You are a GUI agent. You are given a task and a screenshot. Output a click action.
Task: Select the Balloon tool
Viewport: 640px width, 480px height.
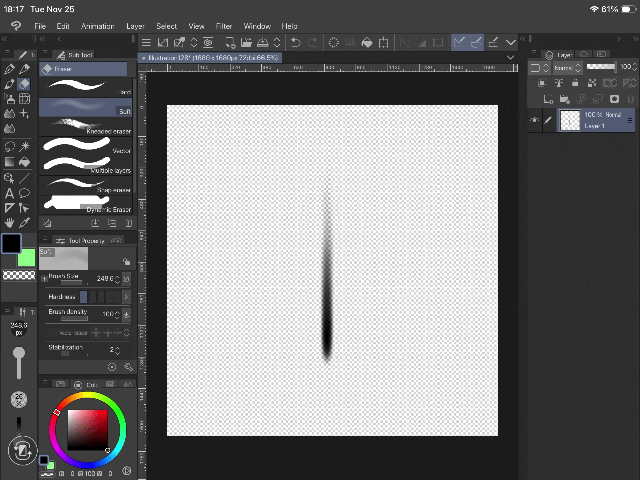point(24,193)
